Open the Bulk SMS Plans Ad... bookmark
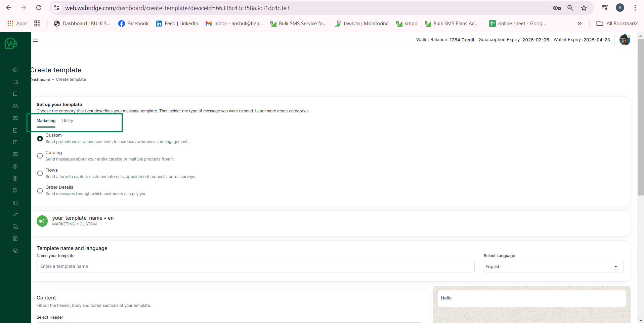Image resolution: width=644 pixels, height=323 pixels. coord(452,23)
